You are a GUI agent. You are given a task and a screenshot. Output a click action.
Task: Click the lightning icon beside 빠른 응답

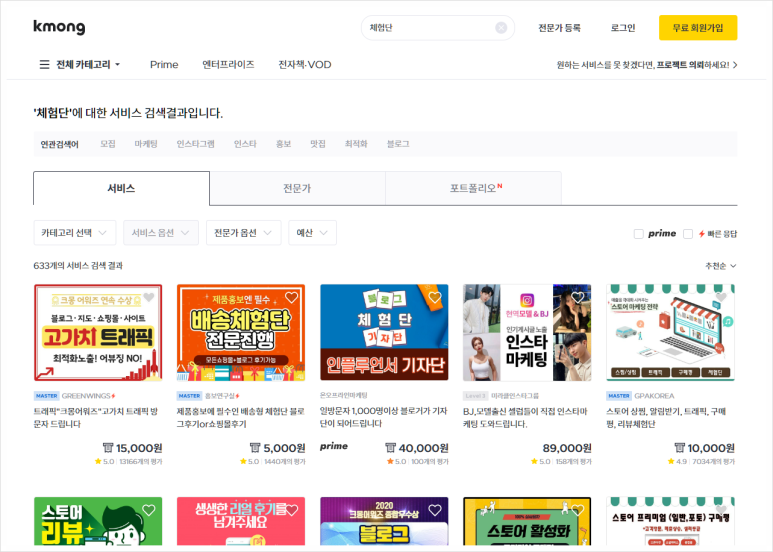click(702, 234)
